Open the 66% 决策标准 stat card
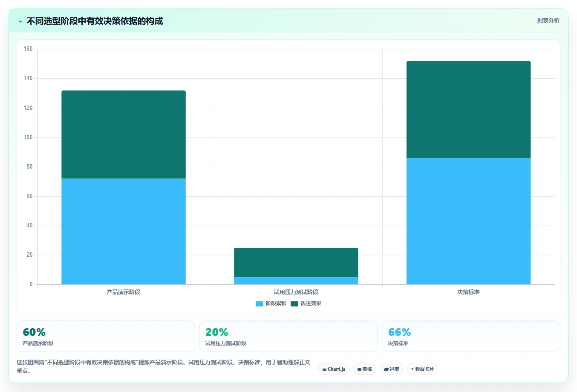The image size is (577, 392). tap(471, 336)
